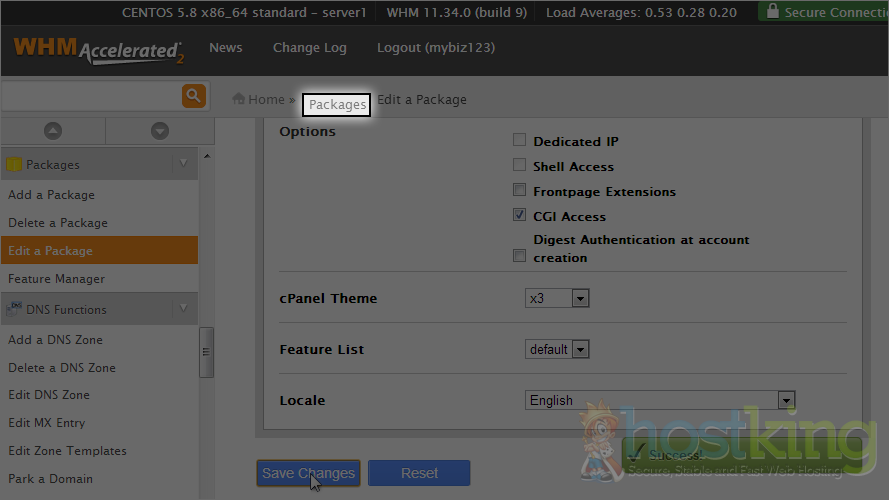Uncheck the CGI Access checkbox
The image size is (889, 500).
coord(519,215)
